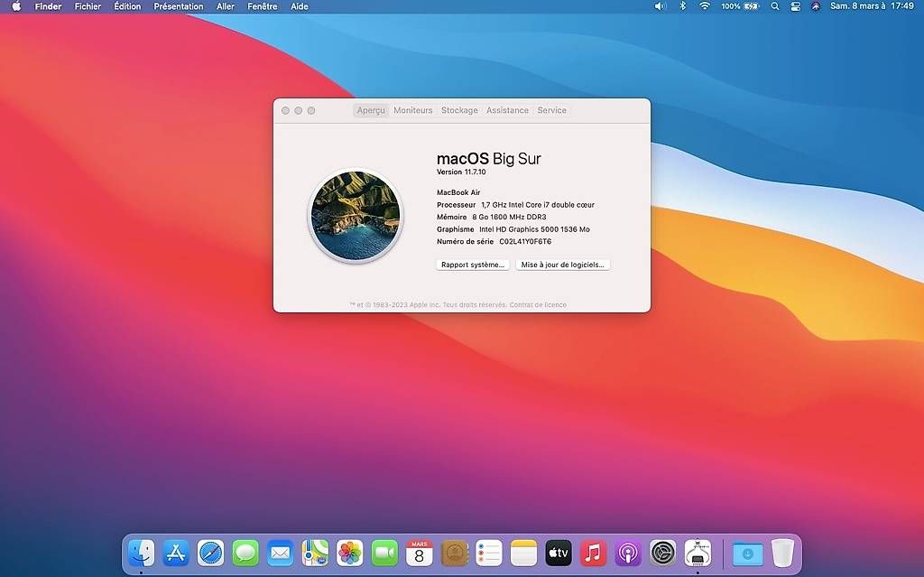Click the Version 11.7.10 text
The height and width of the screenshot is (577, 924).
(461, 172)
